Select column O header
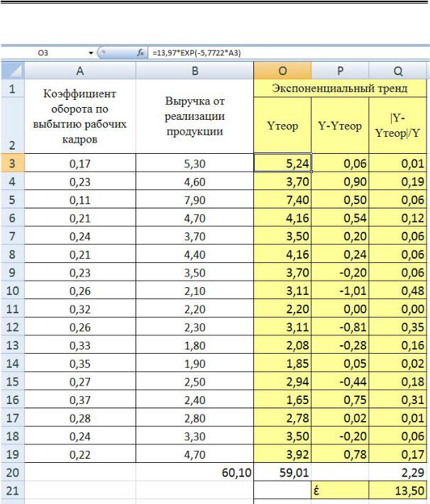430x504 pixels. tap(282, 70)
